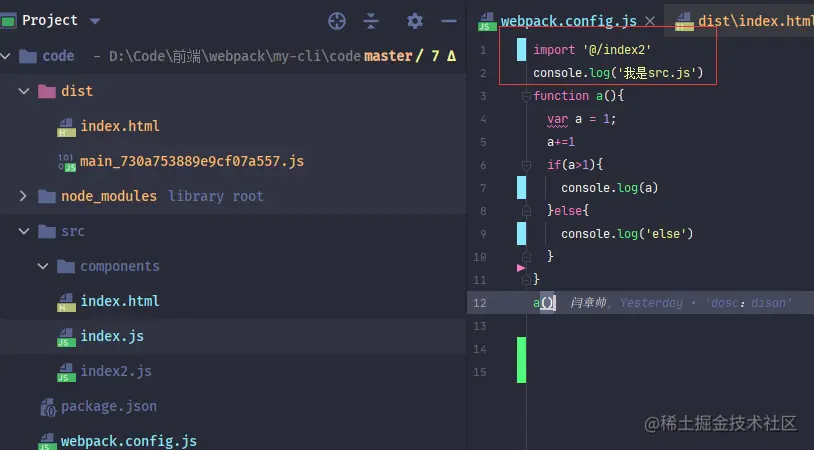Open the Project view dropdown arrow
The height and width of the screenshot is (450, 814).
click(94, 21)
